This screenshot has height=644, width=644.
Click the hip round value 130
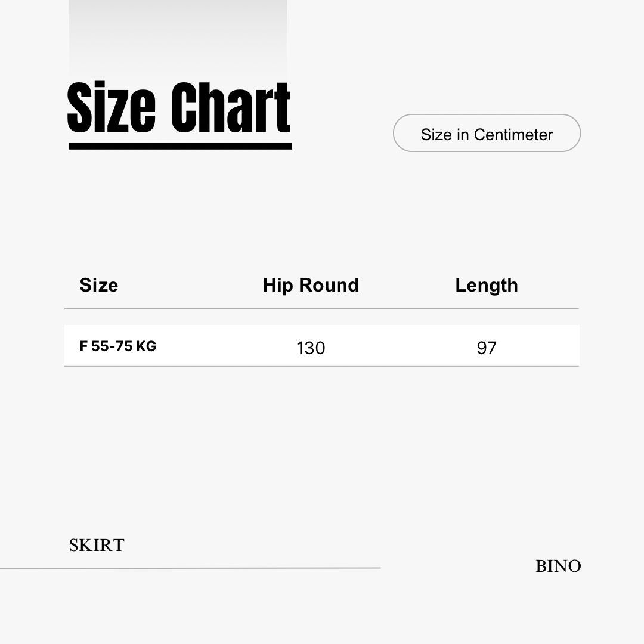(x=311, y=348)
